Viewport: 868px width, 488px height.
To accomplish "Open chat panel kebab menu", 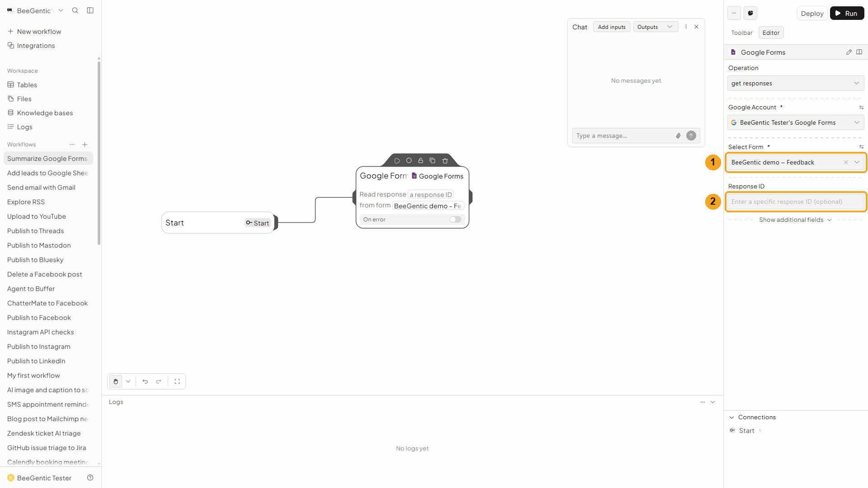I will tap(686, 27).
